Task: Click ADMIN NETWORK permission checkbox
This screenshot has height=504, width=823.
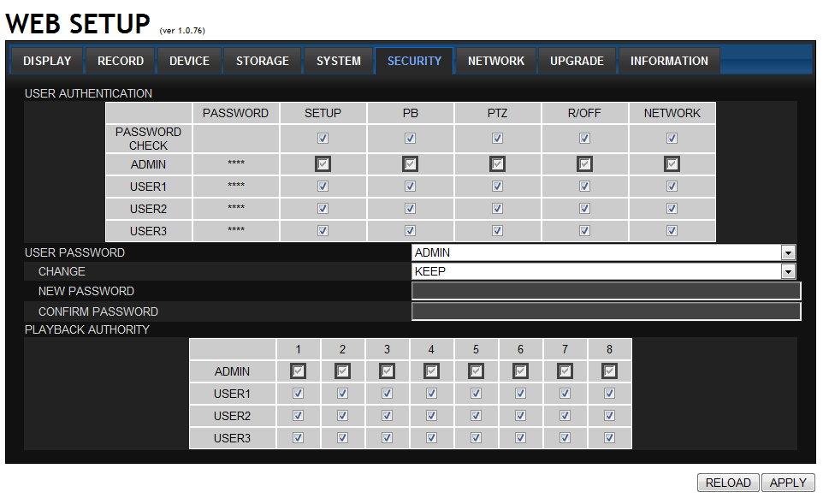Action: (x=672, y=163)
